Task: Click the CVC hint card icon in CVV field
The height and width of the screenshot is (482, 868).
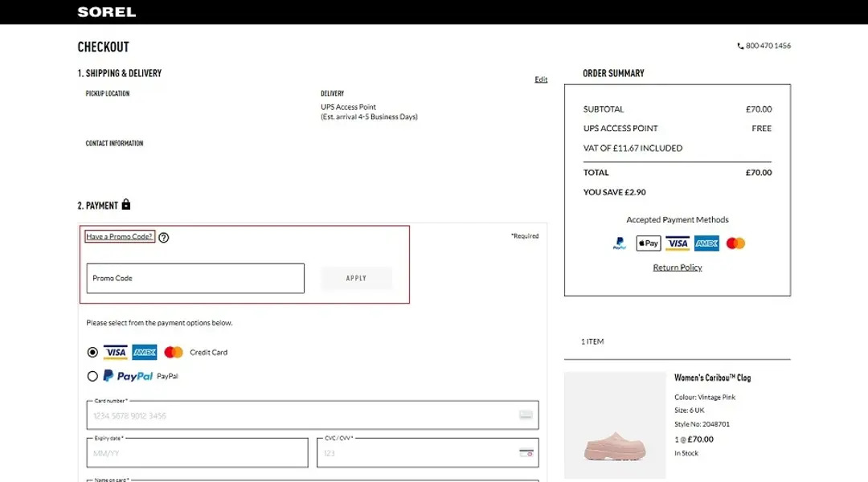Action: click(x=526, y=452)
